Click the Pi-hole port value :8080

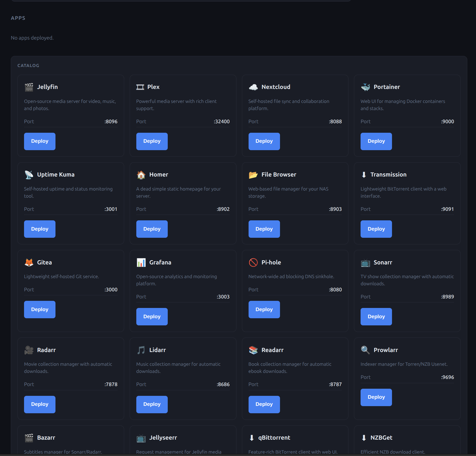tap(335, 290)
